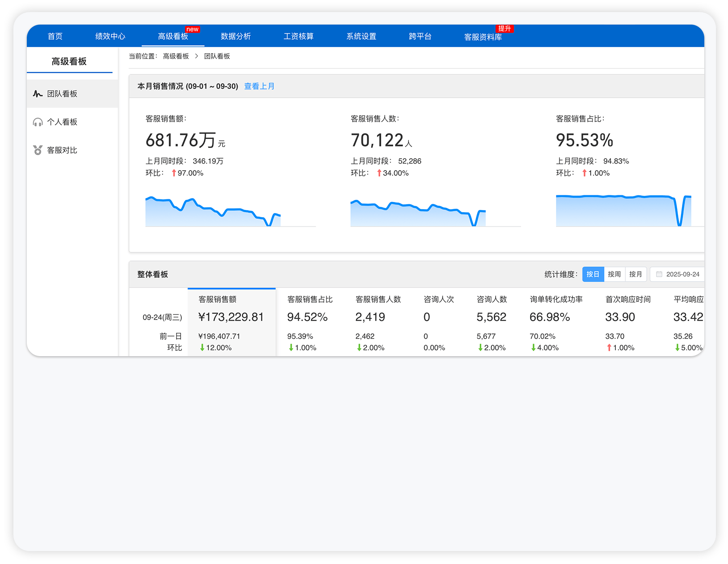Click the red 'new' badge on 高级看板
The image size is (728, 564).
(192, 29)
